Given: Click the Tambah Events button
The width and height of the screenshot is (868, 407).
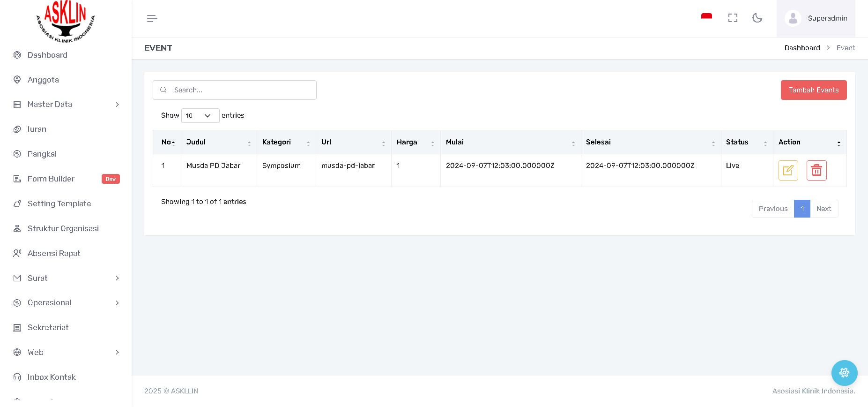Looking at the screenshot, I should (813, 90).
